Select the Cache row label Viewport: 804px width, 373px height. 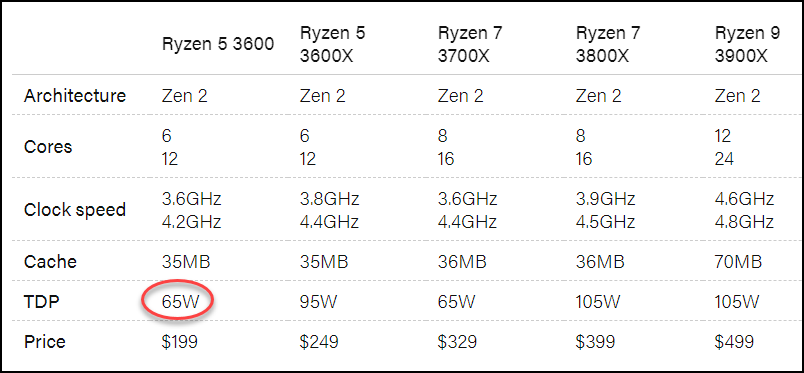[x=50, y=262]
